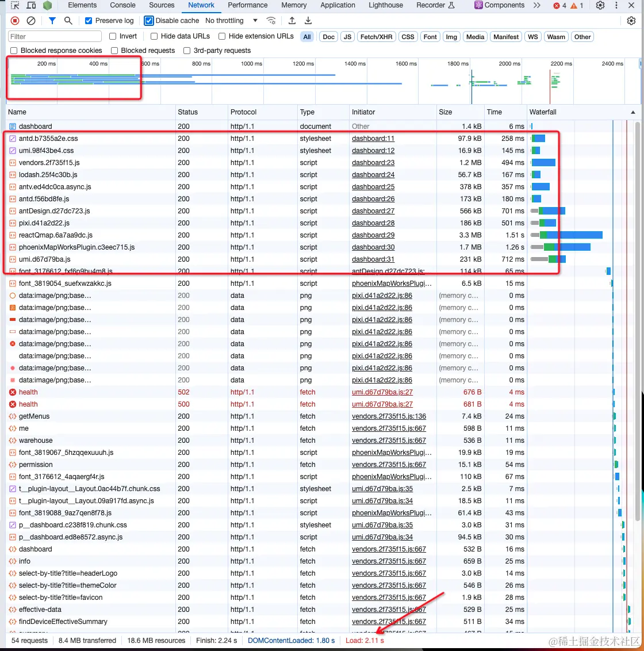Toggle the network filter funnel icon
Screen dimensions: 644x651
(52, 21)
